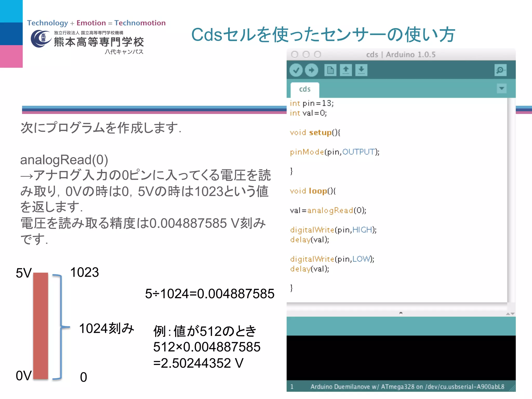Click the New sketch icon
The height and width of the screenshot is (399, 532).
(x=330, y=70)
